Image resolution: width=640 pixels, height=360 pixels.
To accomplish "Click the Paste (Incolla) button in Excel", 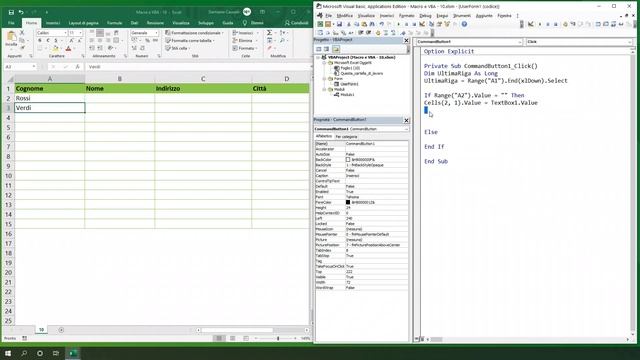I will tap(11, 39).
